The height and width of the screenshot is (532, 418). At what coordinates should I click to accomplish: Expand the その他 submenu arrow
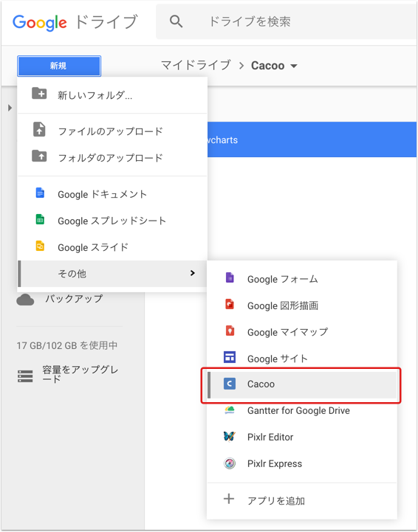click(193, 273)
